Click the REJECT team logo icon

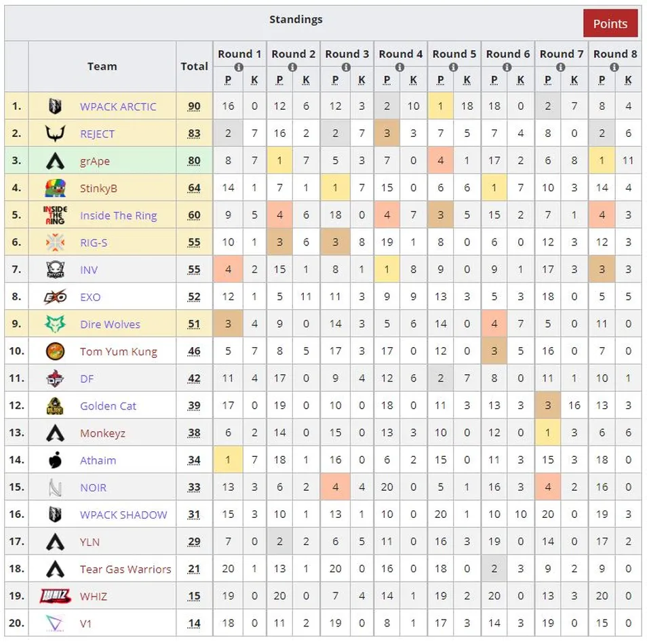tap(55, 134)
